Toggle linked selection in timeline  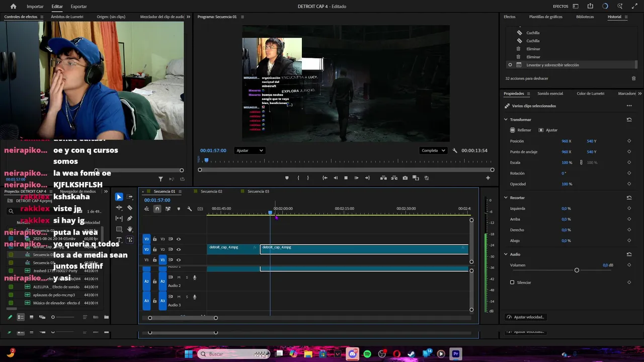168,209
